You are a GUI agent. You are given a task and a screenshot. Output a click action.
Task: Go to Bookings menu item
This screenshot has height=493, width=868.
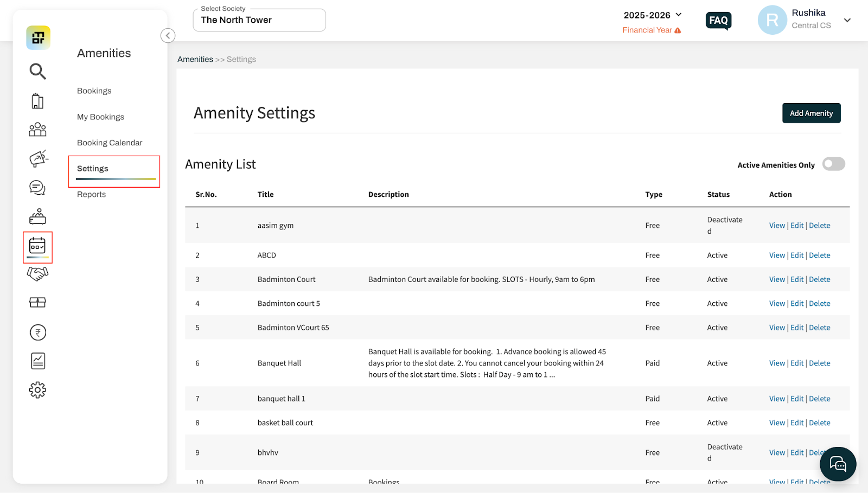[x=94, y=91]
